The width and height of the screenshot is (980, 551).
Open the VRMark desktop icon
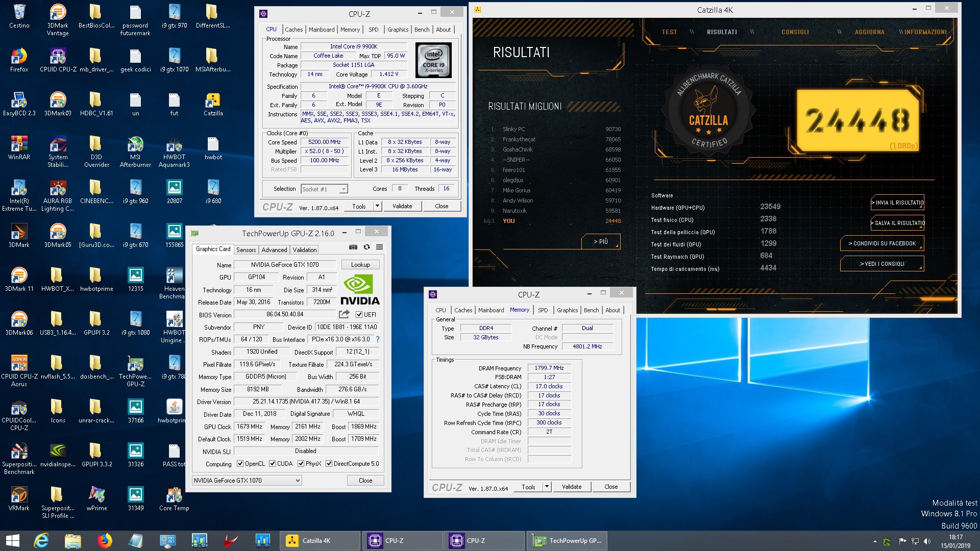coord(19,499)
